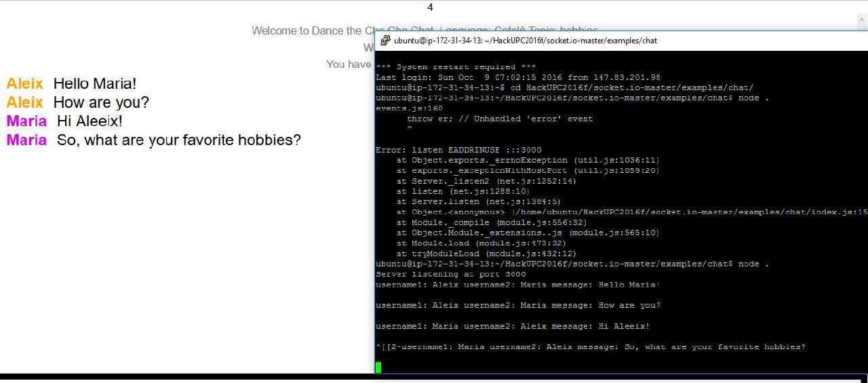Click 'at Server._listen2 (net.js:1252:14)' line
The height and width of the screenshot is (383, 868).
[x=486, y=181]
